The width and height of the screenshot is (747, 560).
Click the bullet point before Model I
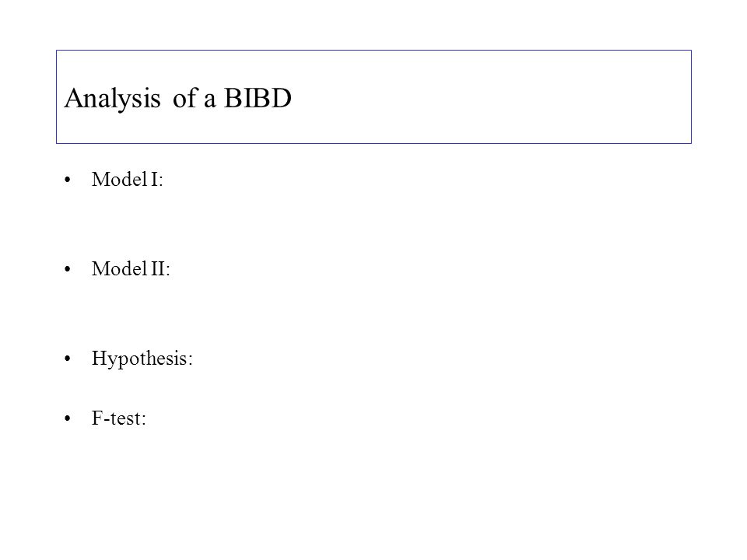pyautogui.click(x=67, y=180)
